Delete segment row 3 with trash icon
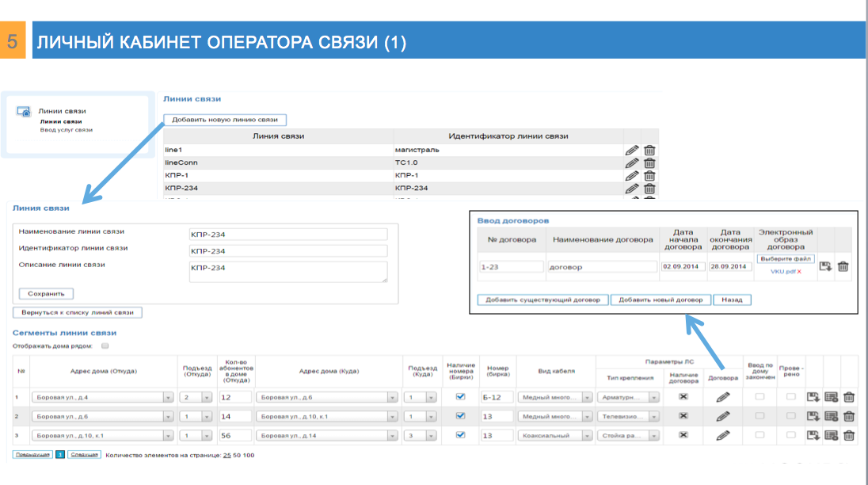This screenshot has height=485, width=868. 849,435
